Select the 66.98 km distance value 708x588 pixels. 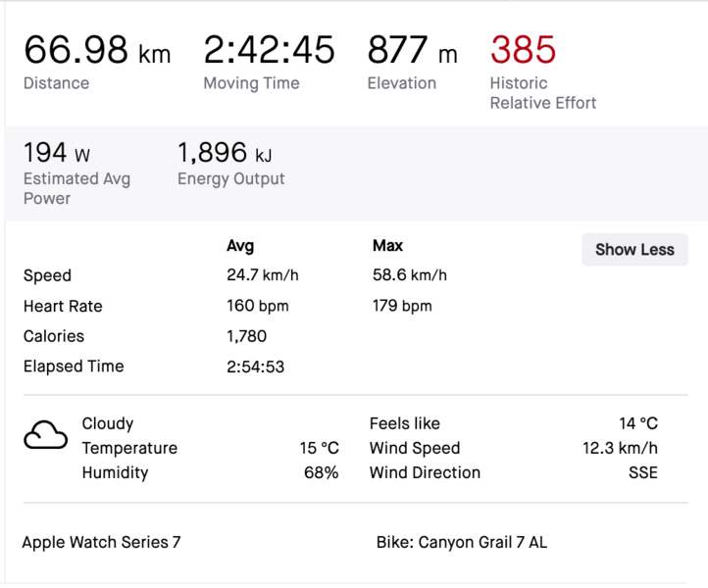coord(96,50)
